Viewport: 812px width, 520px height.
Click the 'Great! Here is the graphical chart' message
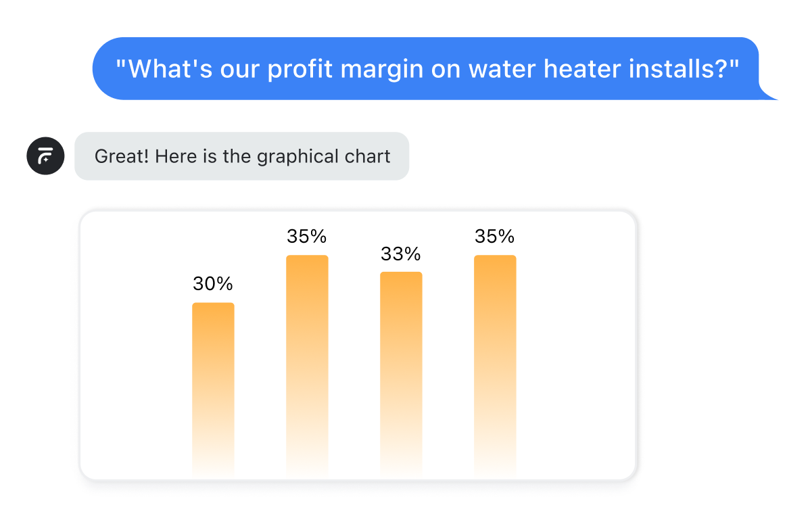pyautogui.click(x=242, y=156)
